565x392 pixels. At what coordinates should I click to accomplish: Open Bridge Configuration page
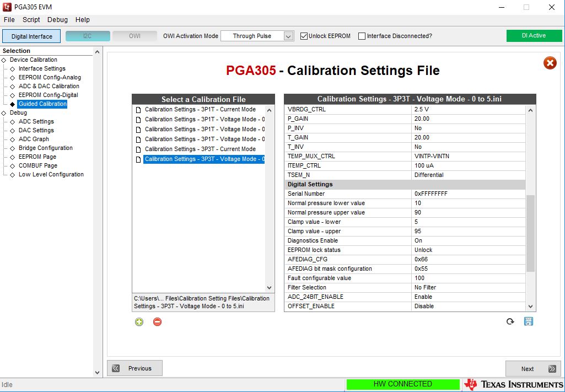(45, 148)
